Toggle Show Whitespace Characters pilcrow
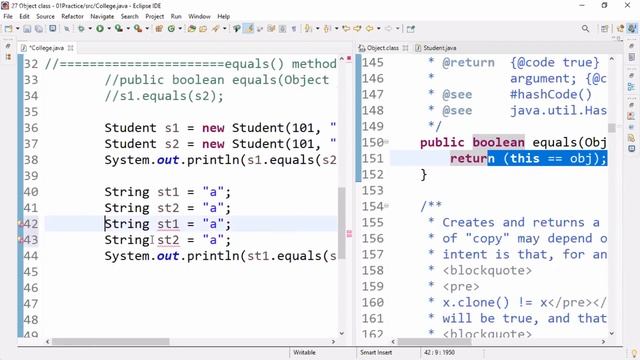The width and height of the screenshot is (640, 360). click(293, 29)
